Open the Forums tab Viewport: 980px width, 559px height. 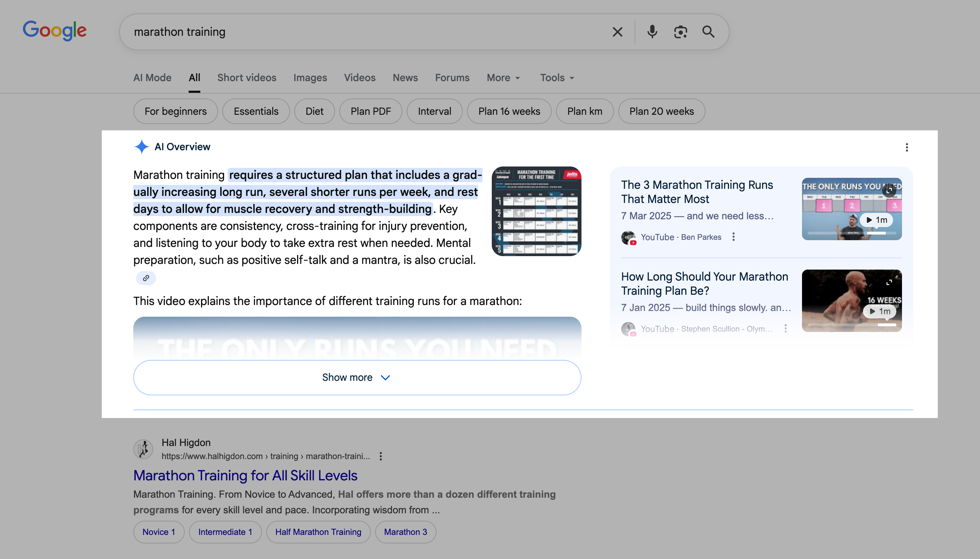(452, 78)
